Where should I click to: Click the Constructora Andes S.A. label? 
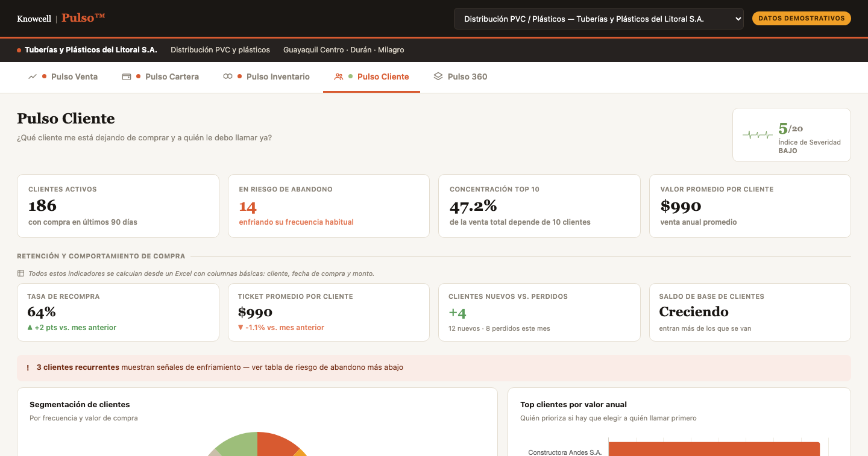565,452
